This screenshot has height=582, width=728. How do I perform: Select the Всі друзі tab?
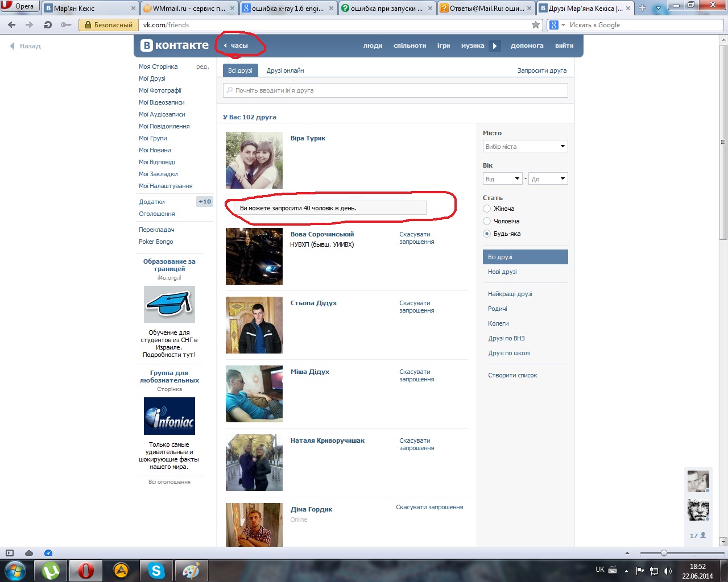[x=240, y=70]
